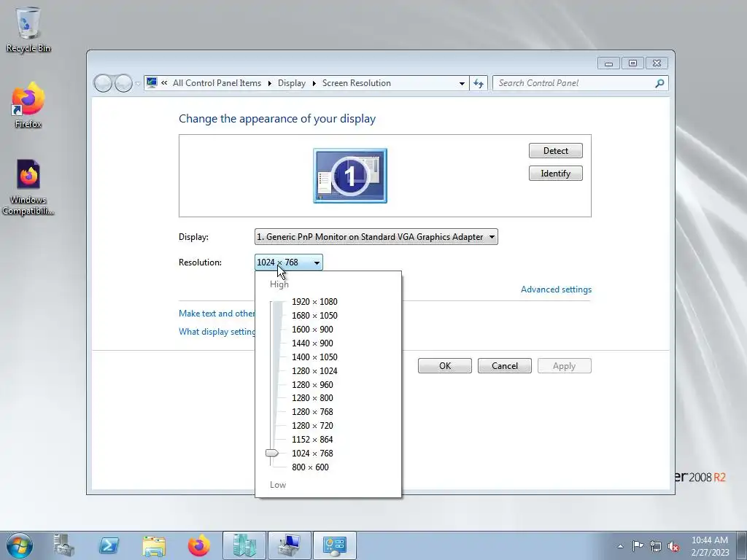Open the Start menu orb
Viewport: 747px width, 560px height.
[x=20, y=545]
